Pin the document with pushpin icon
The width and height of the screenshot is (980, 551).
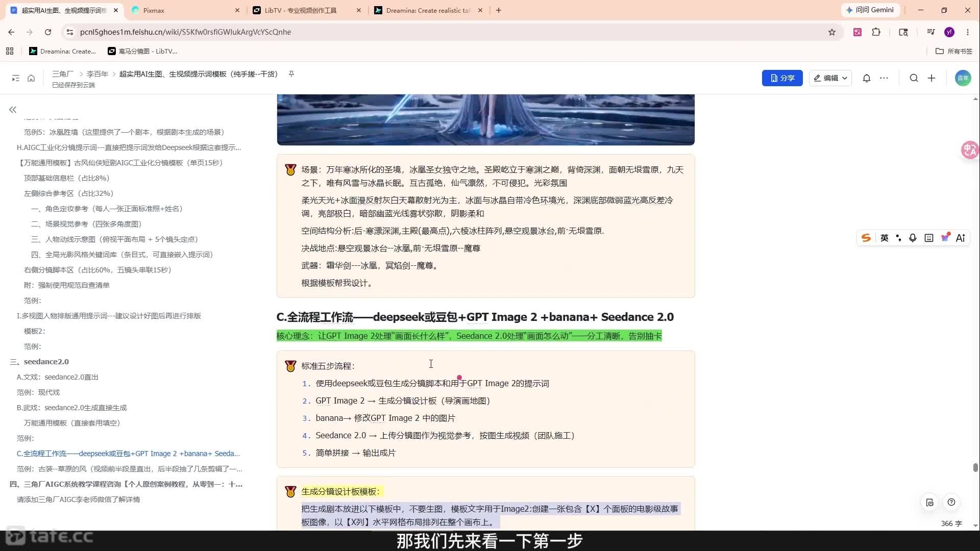pos(291,74)
